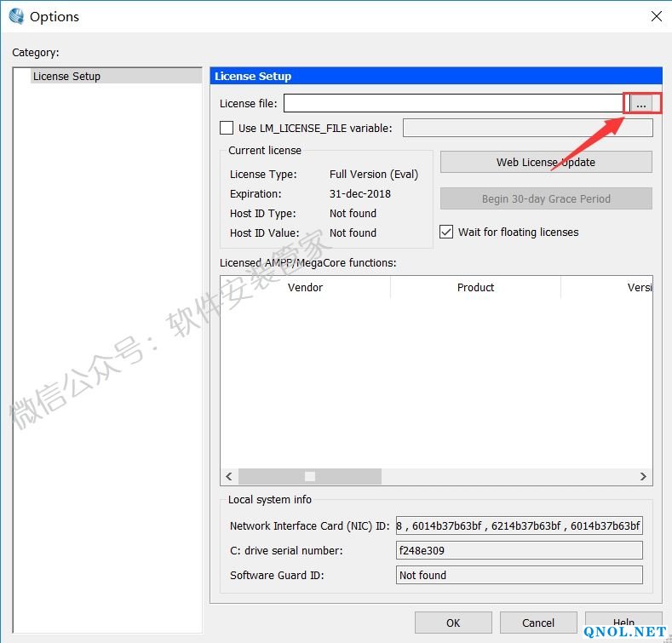The height and width of the screenshot is (643, 672).
Task: Close the Options dialog window
Action: (x=656, y=16)
